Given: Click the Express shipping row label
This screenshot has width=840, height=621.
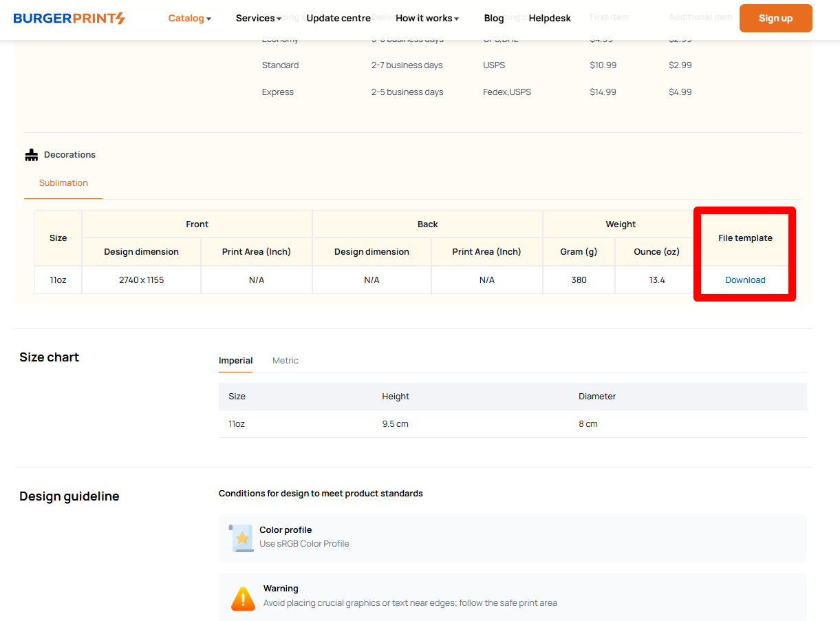Looking at the screenshot, I should (x=278, y=92).
